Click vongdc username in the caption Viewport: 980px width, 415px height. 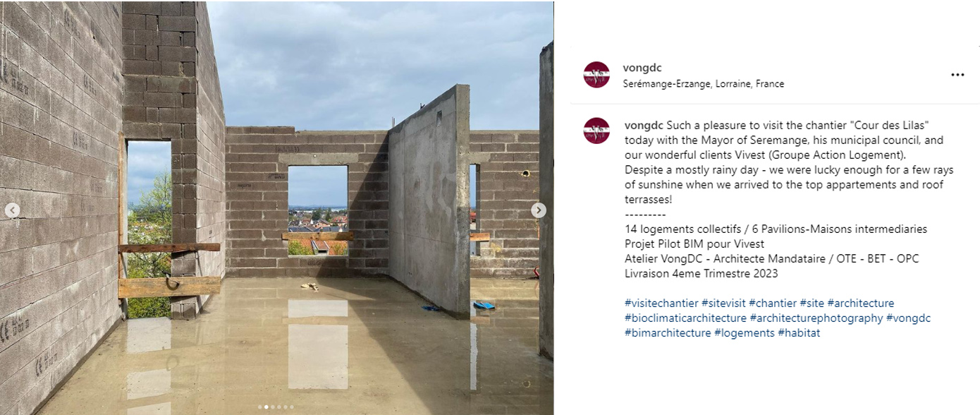(644, 125)
